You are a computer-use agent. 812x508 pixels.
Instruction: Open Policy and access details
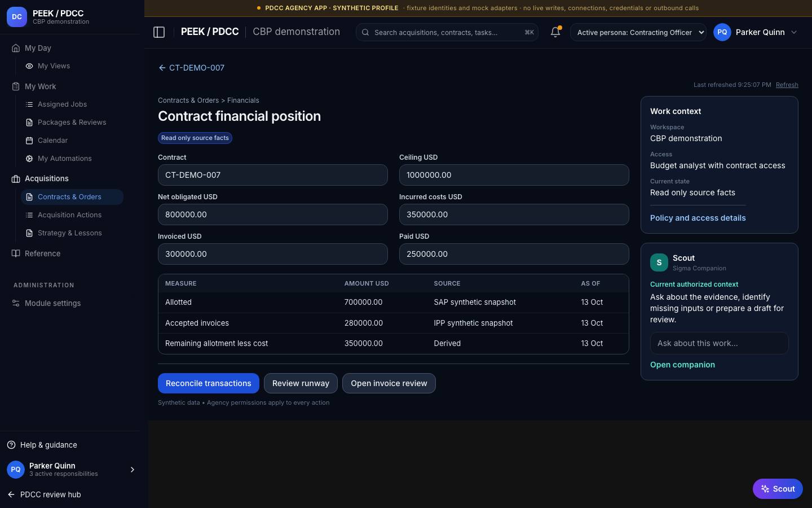coord(698,218)
